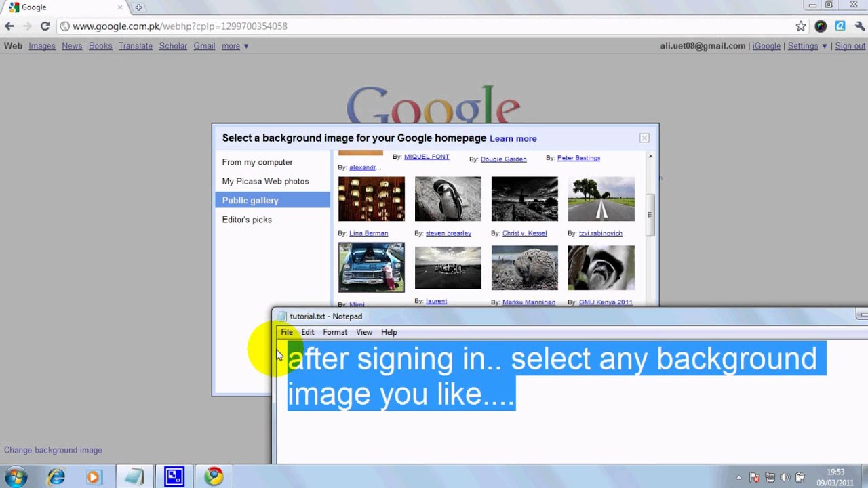Open Chrome wrench settings menu
868x488 pixels.
pyautogui.click(x=859, y=26)
